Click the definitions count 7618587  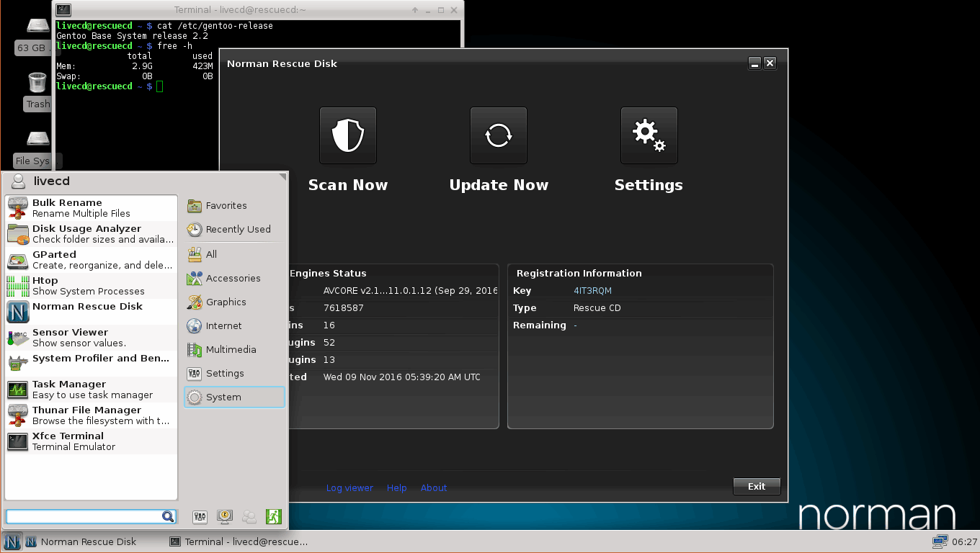[x=344, y=308]
